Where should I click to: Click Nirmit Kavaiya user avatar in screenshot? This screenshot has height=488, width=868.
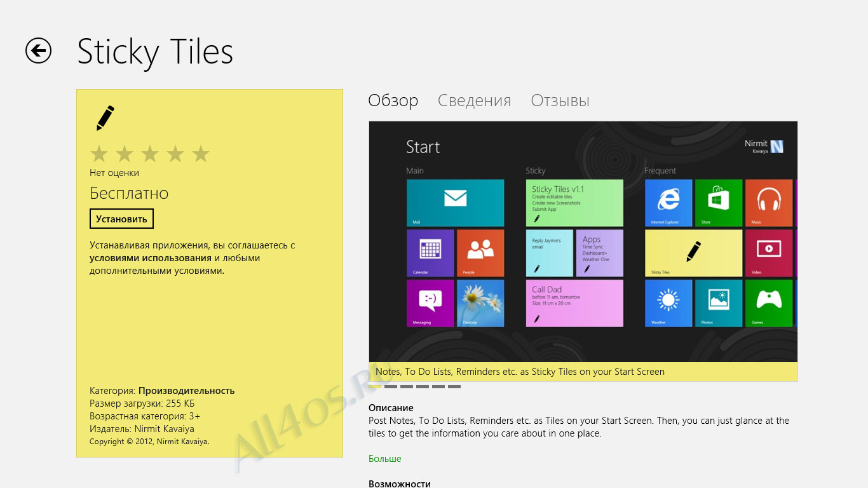(776, 146)
